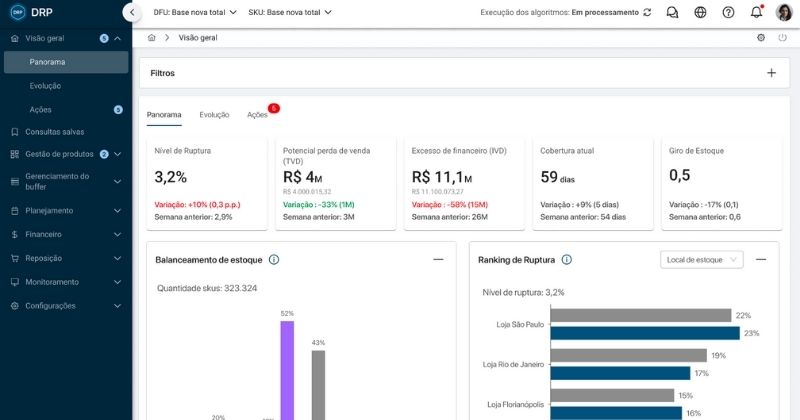Switch to the Panorama tab

(164, 115)
